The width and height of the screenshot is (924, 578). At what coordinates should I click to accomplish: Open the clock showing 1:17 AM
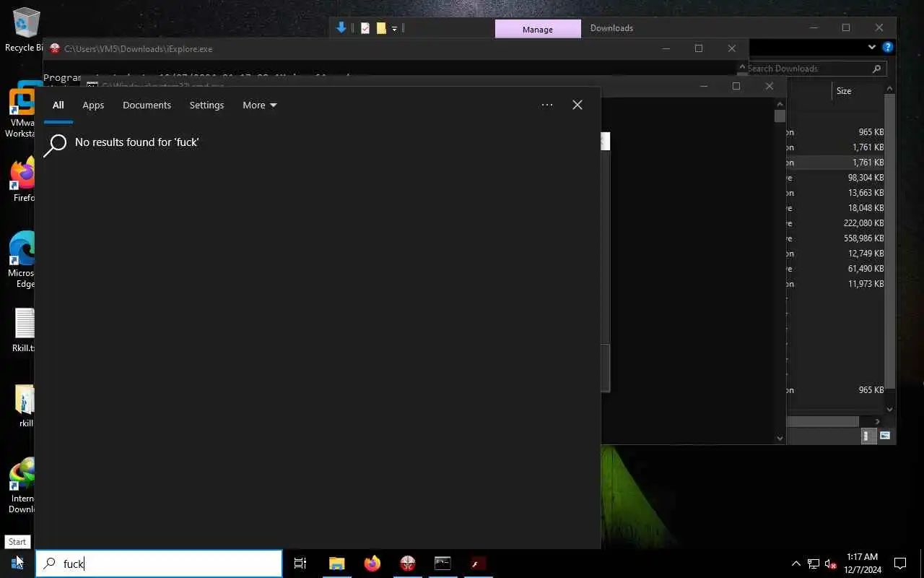coord(862,564)
